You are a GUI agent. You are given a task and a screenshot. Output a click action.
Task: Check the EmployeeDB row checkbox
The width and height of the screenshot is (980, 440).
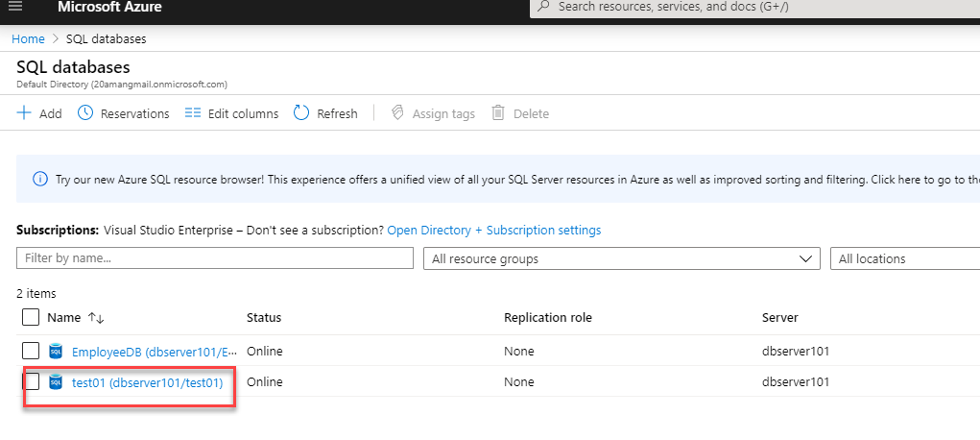click(x=31, y=351)
